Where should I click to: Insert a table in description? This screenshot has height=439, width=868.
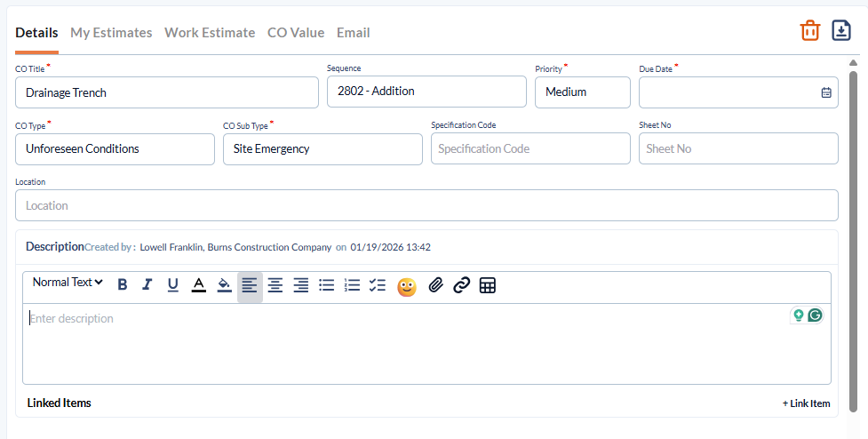point(487,285)
